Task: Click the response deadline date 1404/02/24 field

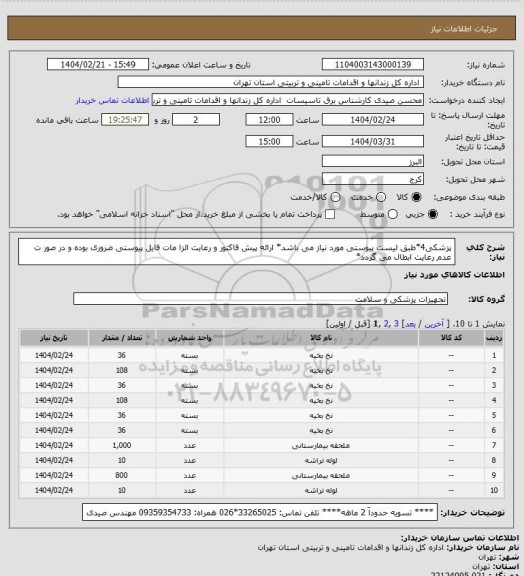Action: [x=373, y=120]
